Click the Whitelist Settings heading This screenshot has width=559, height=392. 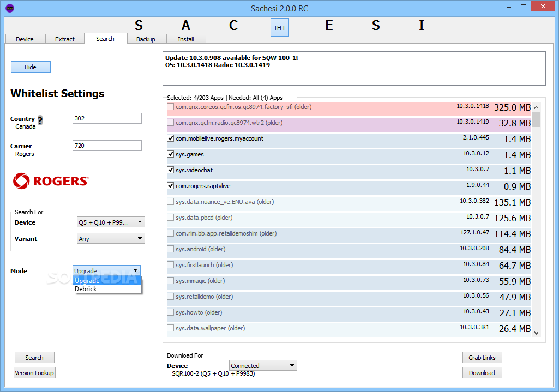point(57,93)
